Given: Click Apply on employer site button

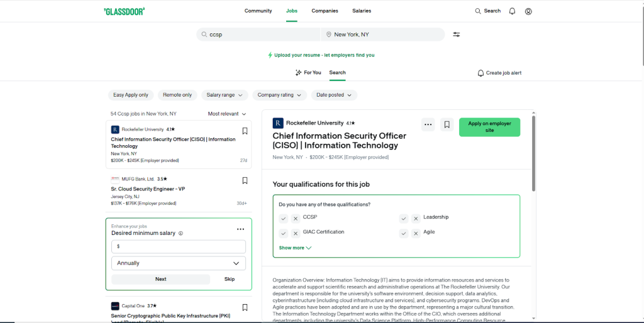Looking at the screenshot, I should (489, 127).
